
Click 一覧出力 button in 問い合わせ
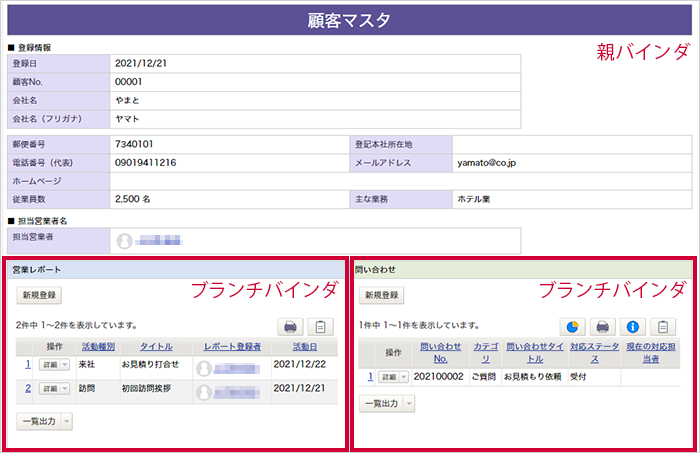pyautogui.click(x=382, y=404)
